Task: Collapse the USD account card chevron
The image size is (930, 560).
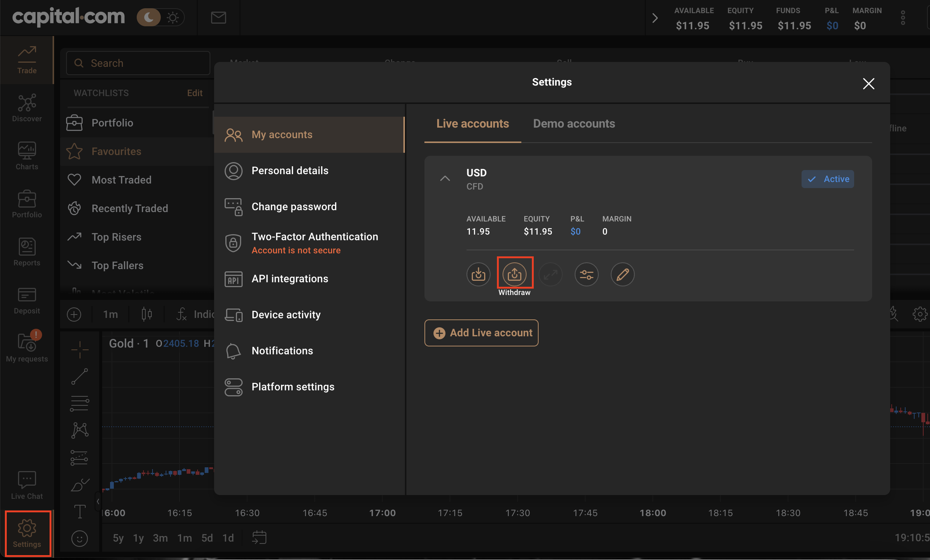Action: point(445,178)
